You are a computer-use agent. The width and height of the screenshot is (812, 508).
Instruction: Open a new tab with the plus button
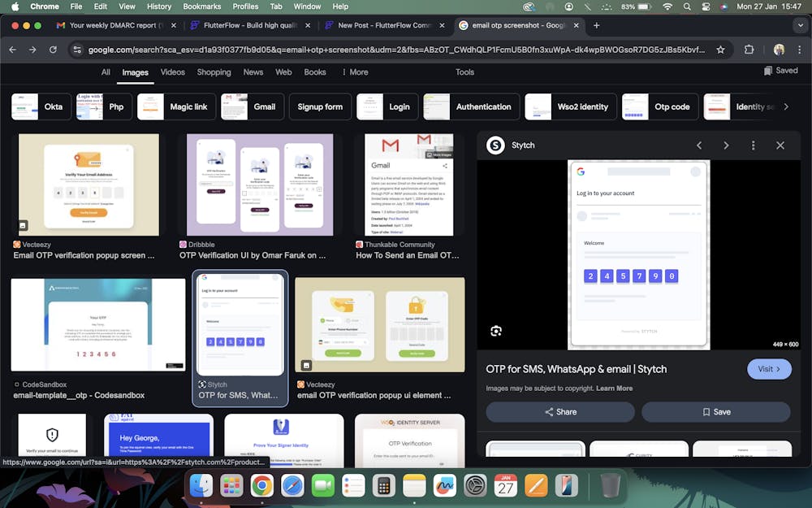point(597,25)
